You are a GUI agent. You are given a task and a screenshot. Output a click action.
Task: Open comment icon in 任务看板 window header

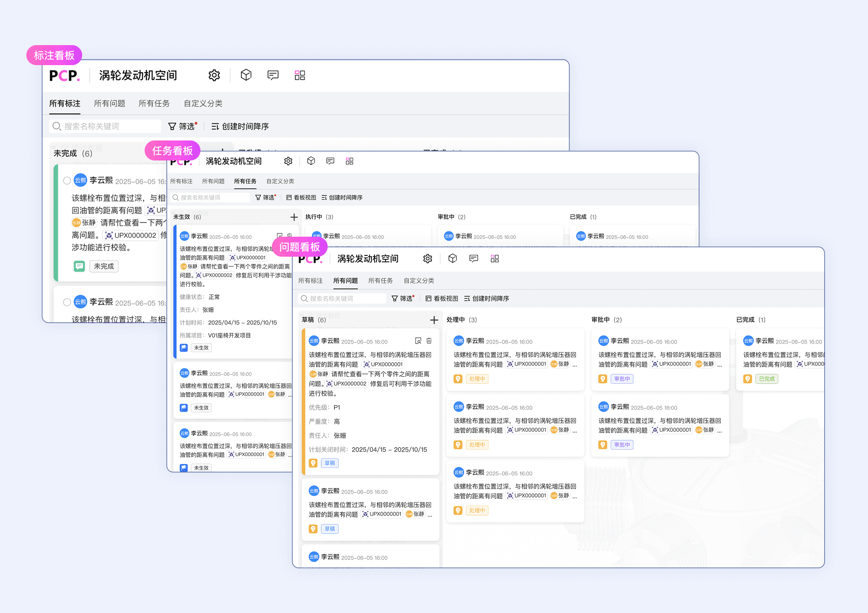330,161
